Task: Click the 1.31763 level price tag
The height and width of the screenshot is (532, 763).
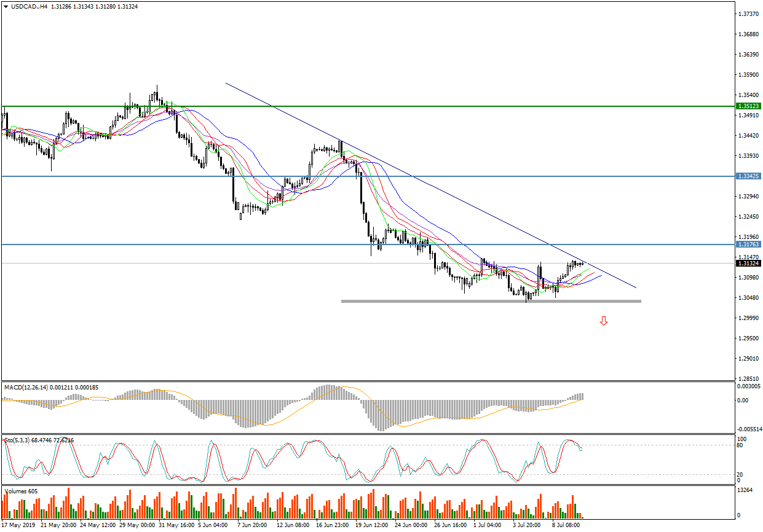Action: point(748,244)
